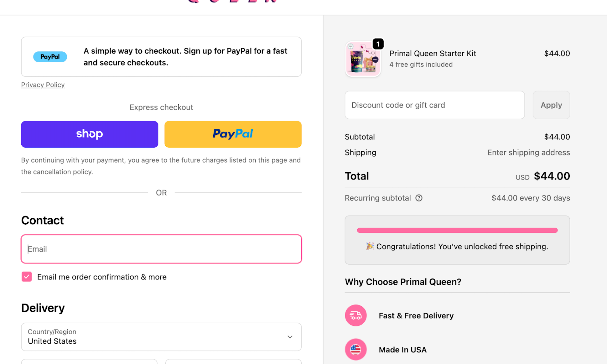The width and height of the screenshot is (607, 364).
Task: Click the PayPal logo badge in banner
Action: click(50, 57)
